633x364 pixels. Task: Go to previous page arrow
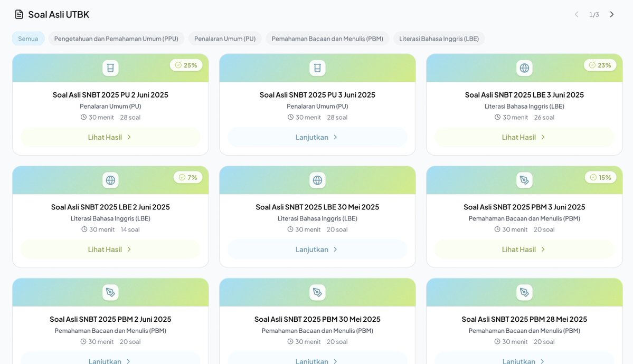(x=577, y=15)
